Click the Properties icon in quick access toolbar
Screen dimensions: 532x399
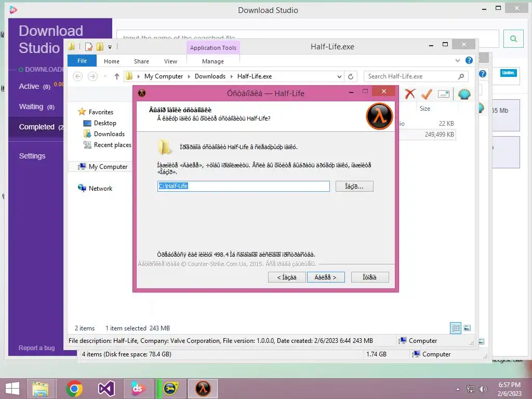(x=89, y=46)
